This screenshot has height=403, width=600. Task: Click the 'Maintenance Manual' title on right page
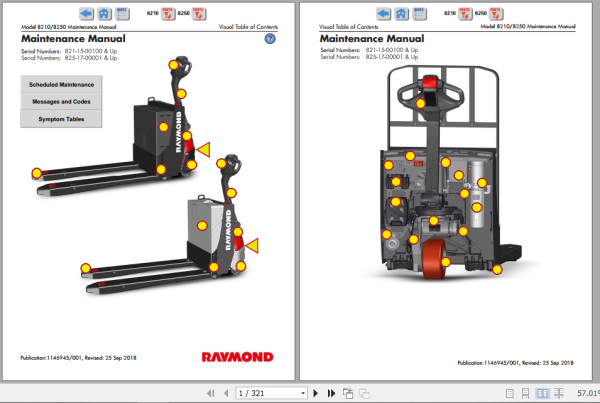click(x=372, y=39)
